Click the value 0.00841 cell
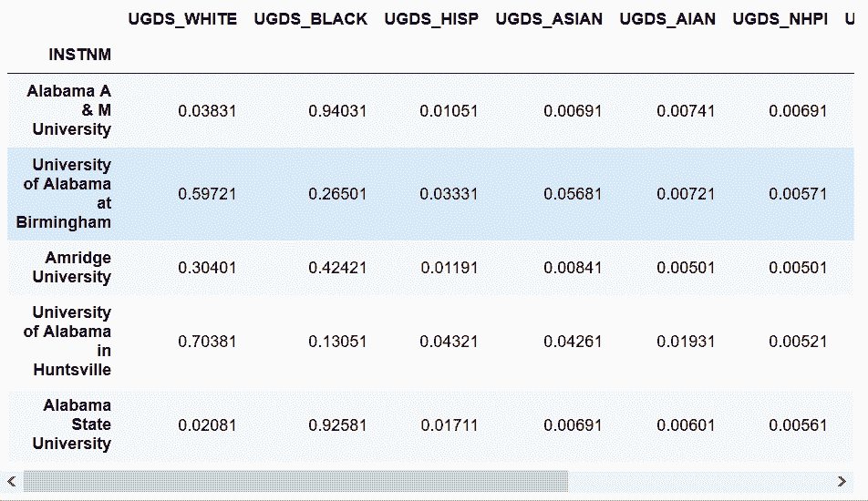868x501 pixels. [x=573, y=268]
